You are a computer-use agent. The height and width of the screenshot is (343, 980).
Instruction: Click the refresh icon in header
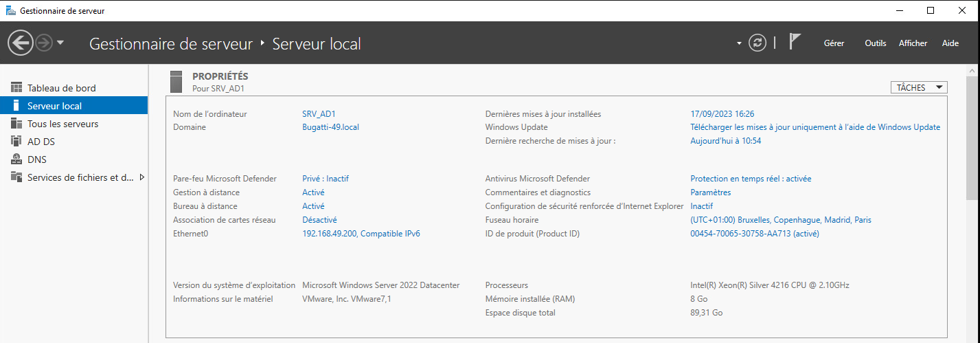(x=757, y=43)
